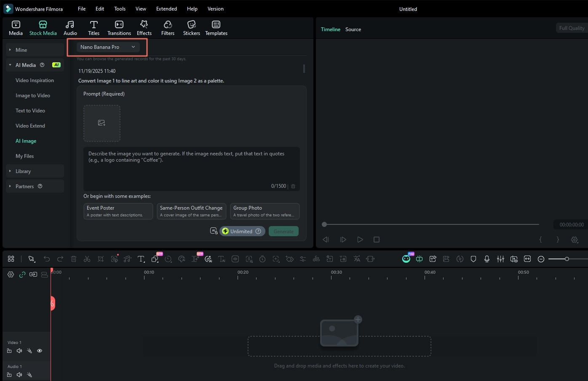Image resolution: width=588 pixels, height=381 pixels.
Task: Switch to the Timeline preview tab
Action: pyautogui.click(x=331, y=29)
